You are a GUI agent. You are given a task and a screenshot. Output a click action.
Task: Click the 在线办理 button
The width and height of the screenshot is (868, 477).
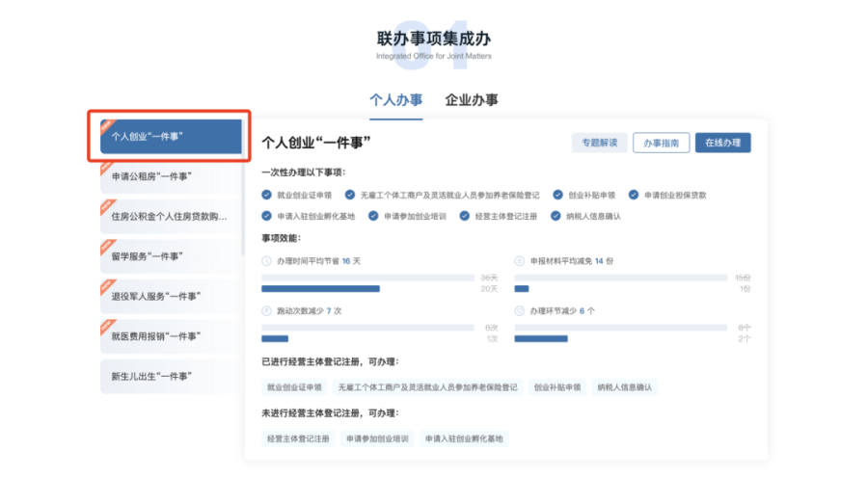[x=722, y=143]
